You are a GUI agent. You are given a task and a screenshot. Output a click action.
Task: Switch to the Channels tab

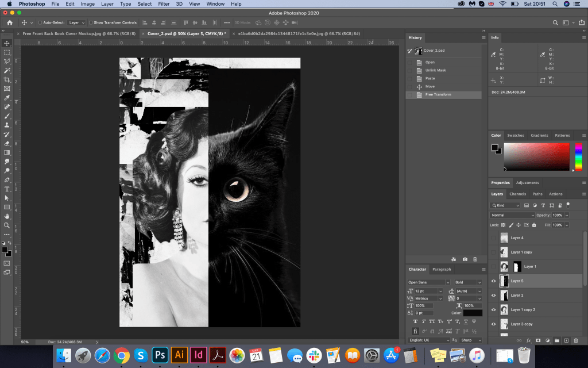click(x=517, y=194)
